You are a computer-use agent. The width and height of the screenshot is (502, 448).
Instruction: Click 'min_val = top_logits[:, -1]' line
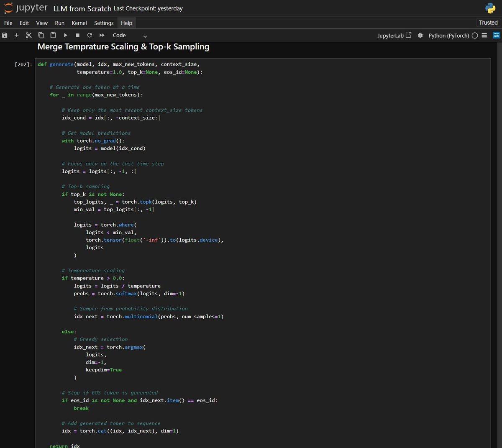[x=114, y=210]
